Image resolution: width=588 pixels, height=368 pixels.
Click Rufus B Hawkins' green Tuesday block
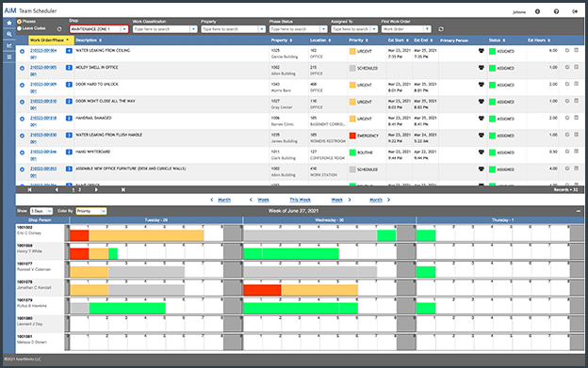127,308
